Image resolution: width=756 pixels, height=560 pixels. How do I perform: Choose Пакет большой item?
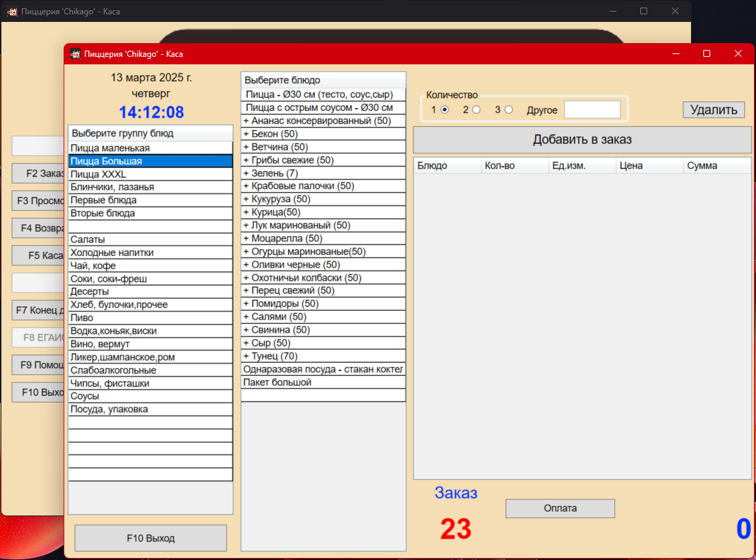[x=323, y=382]
